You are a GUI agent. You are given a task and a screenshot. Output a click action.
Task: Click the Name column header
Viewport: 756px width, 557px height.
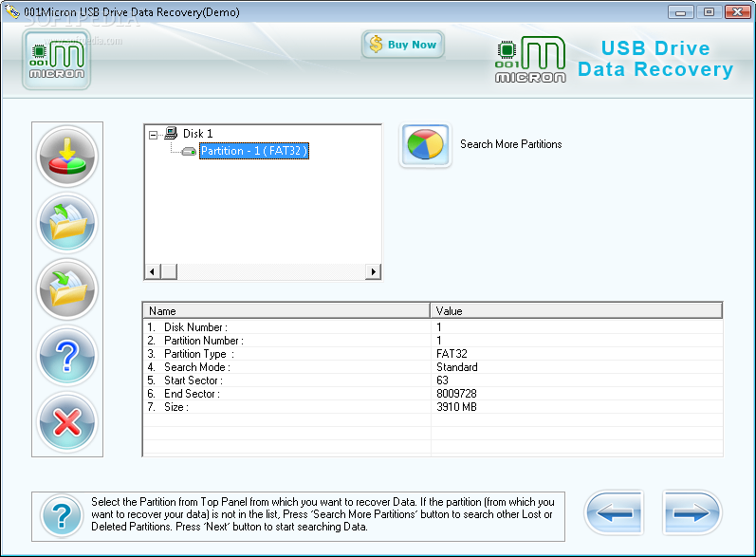point(286,311)
